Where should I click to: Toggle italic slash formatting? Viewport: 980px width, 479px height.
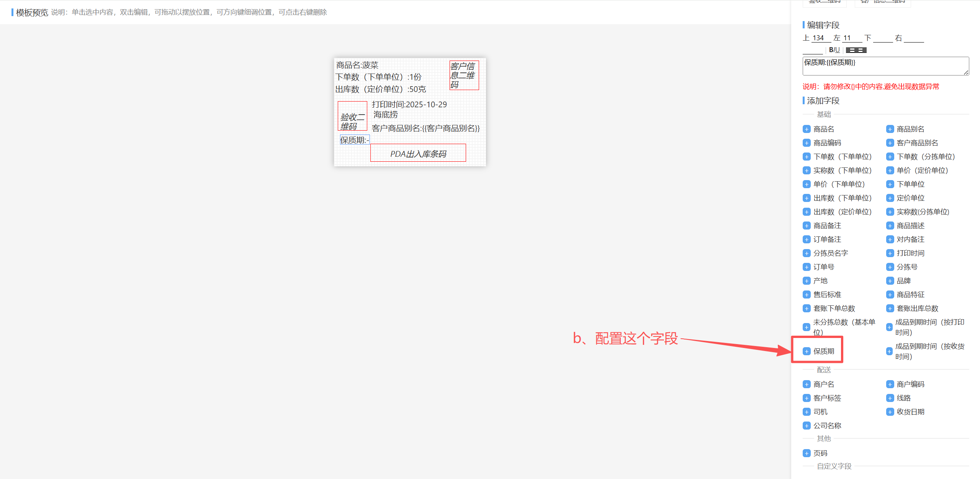pos(834,50)
